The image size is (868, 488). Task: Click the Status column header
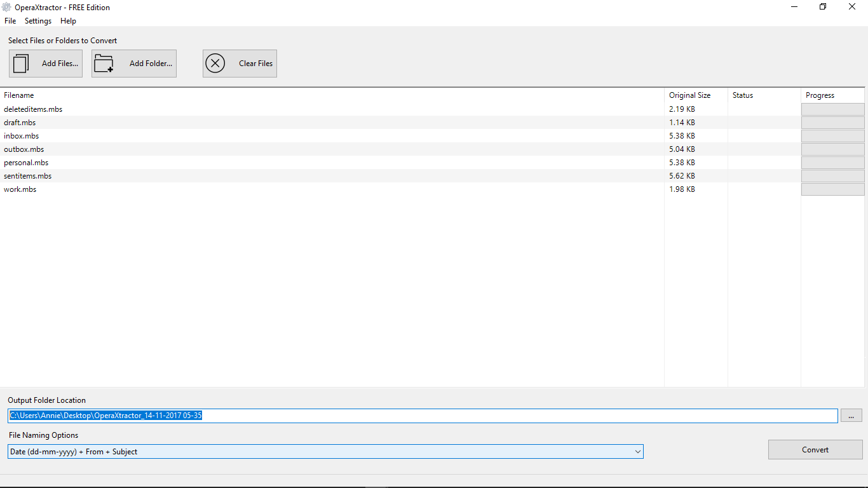[x=764, y=95]
